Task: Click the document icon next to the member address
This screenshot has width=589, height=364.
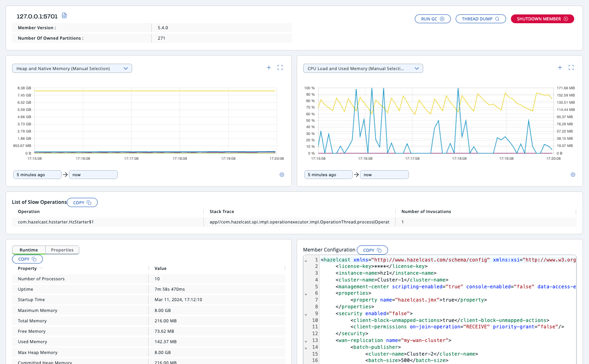Action: point(64,16)
